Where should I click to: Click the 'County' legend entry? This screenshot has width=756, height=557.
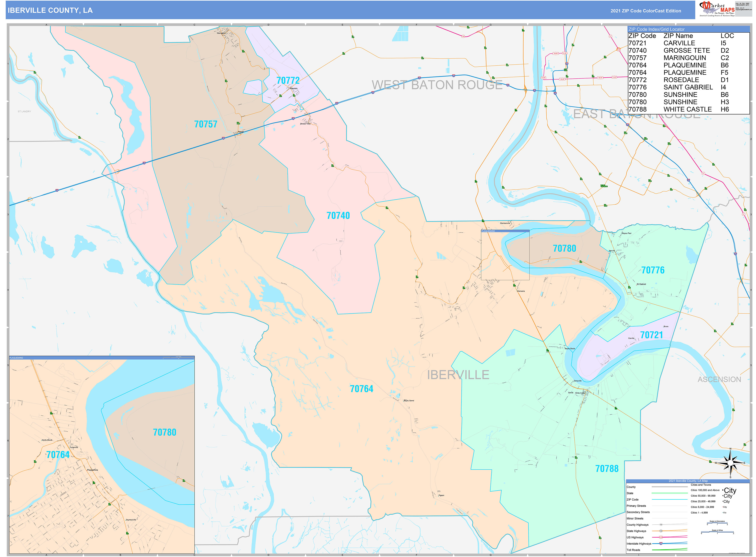pyautogui.click(x=631, y=487)
